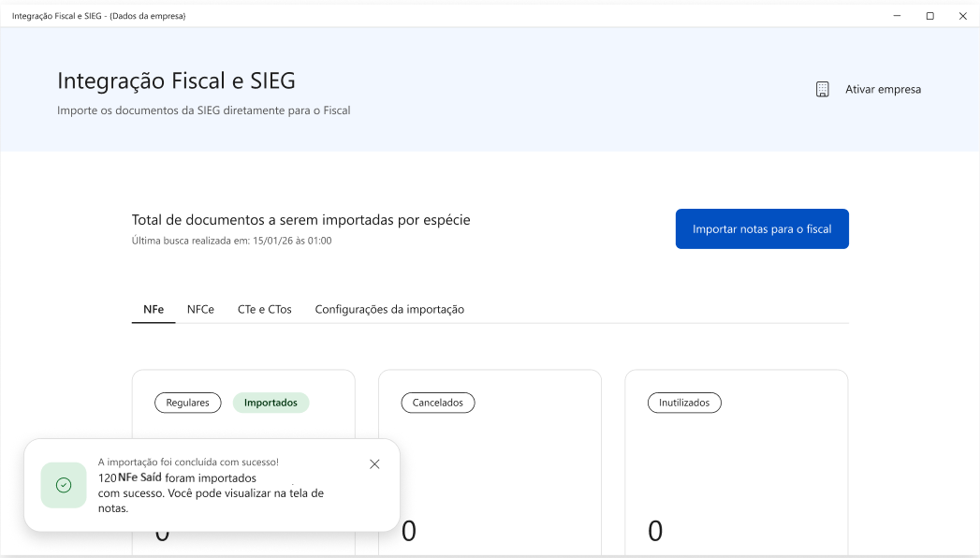Minimize the Integração Fiscal window
This screenshot has width=980, height=558.
click(897, 16)
